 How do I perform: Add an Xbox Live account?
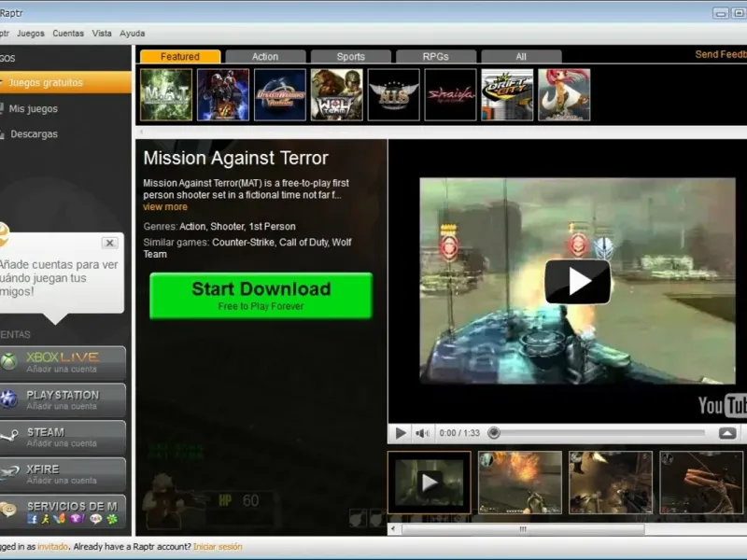click(63, 363)
